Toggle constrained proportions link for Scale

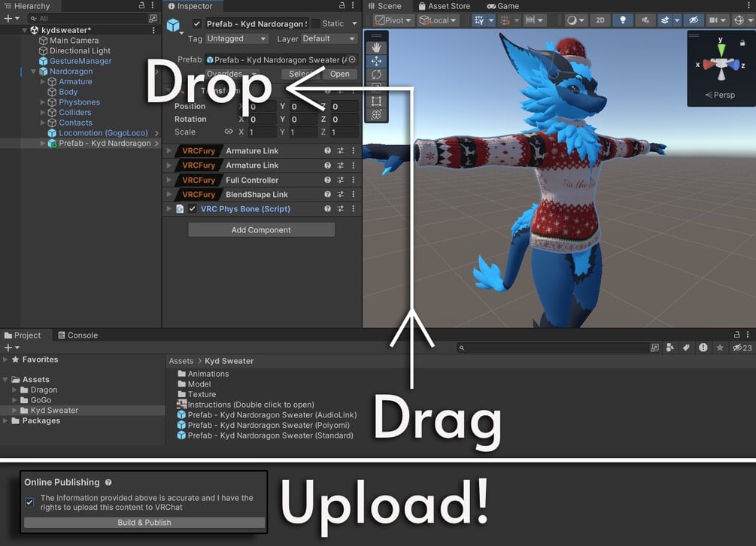pos(228,132)
